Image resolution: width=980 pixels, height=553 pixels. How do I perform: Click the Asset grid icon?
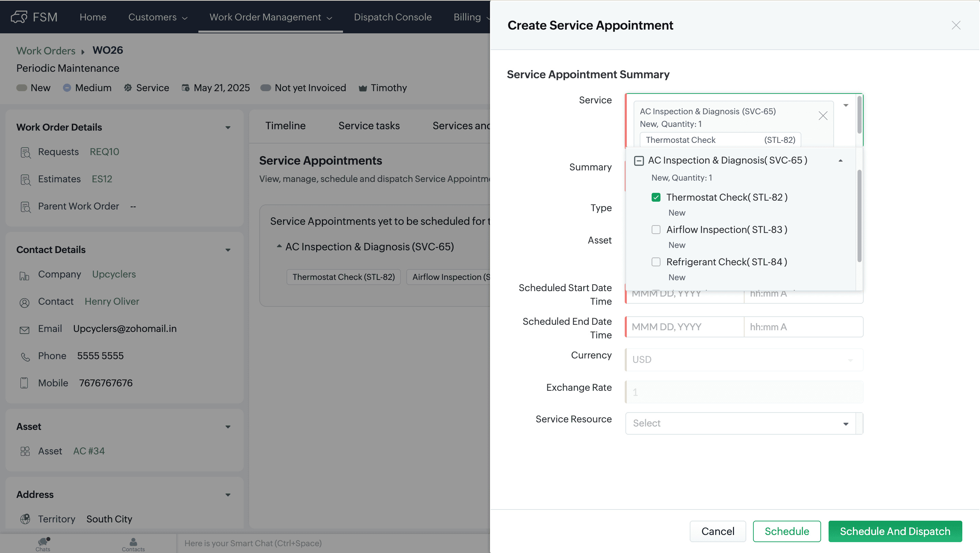25,451
